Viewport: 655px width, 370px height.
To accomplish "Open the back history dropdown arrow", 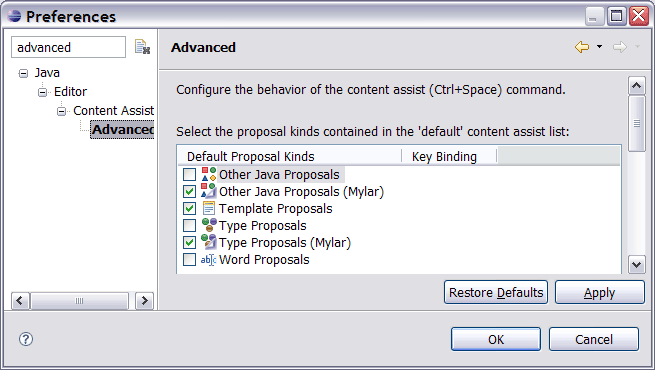I will [599, 46].
